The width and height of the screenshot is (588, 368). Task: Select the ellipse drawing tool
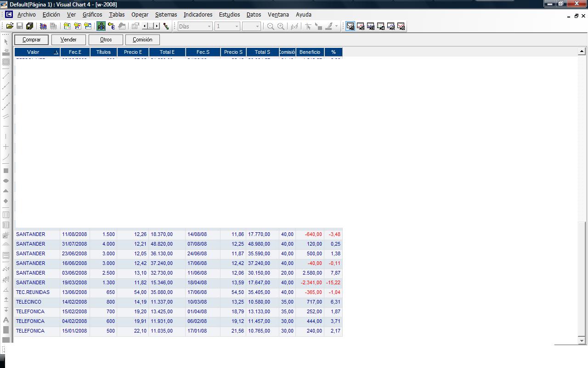6,181
